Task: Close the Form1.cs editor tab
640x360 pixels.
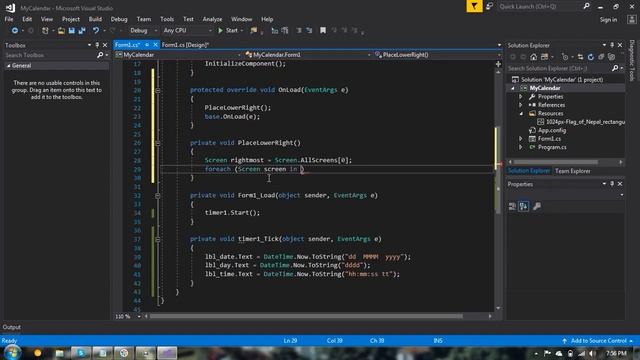Action: [x=156, y=45]
